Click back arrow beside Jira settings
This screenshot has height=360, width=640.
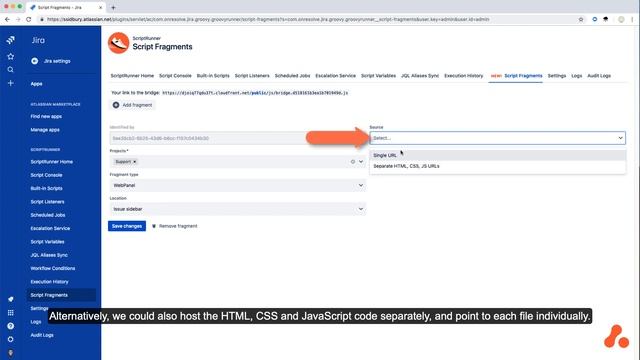click(x=35, y=61)
